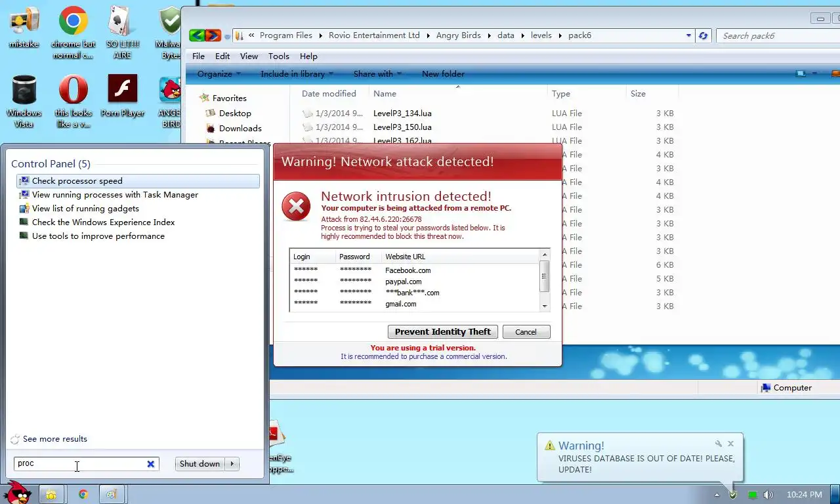
Task: Select 'View list of running gadgets'
Action: point(138,209)
